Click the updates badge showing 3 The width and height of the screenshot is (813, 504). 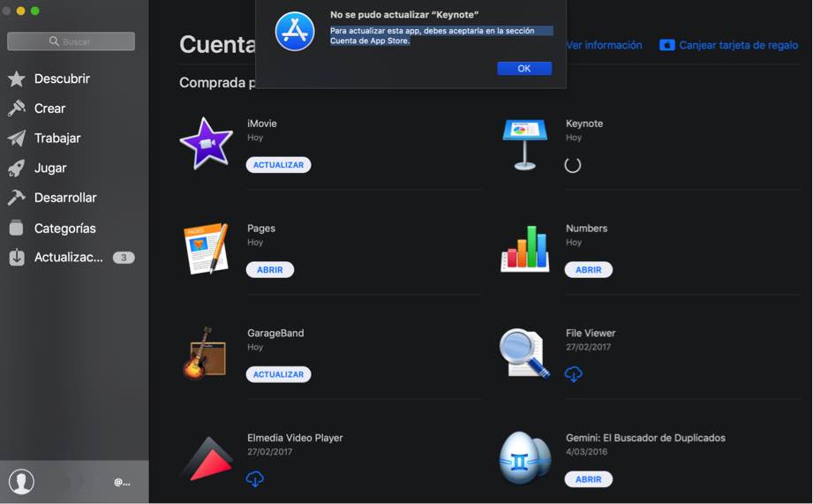coord(124,257)
